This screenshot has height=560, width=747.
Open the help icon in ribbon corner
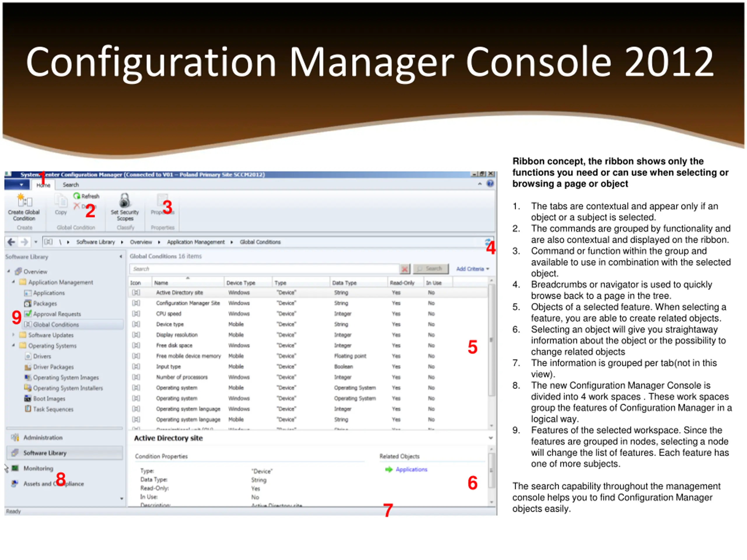490,184
